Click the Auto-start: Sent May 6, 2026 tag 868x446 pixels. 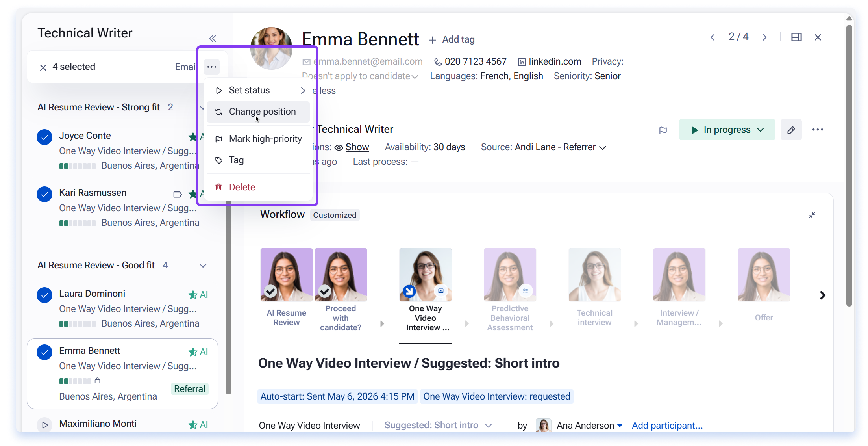337,396
